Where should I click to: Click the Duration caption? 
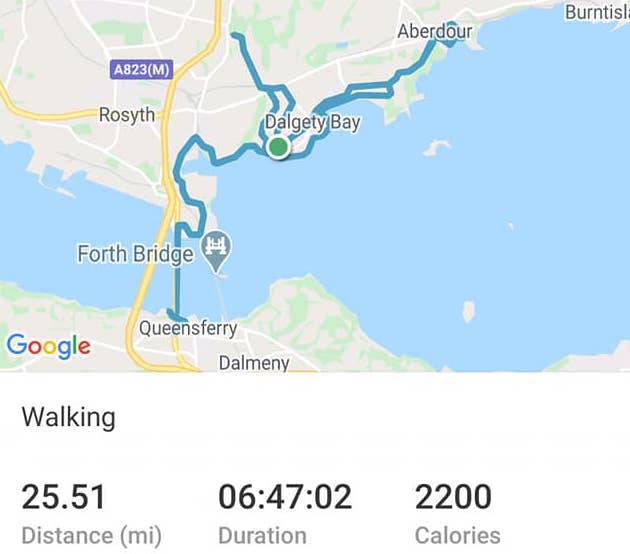click(262, 536)
